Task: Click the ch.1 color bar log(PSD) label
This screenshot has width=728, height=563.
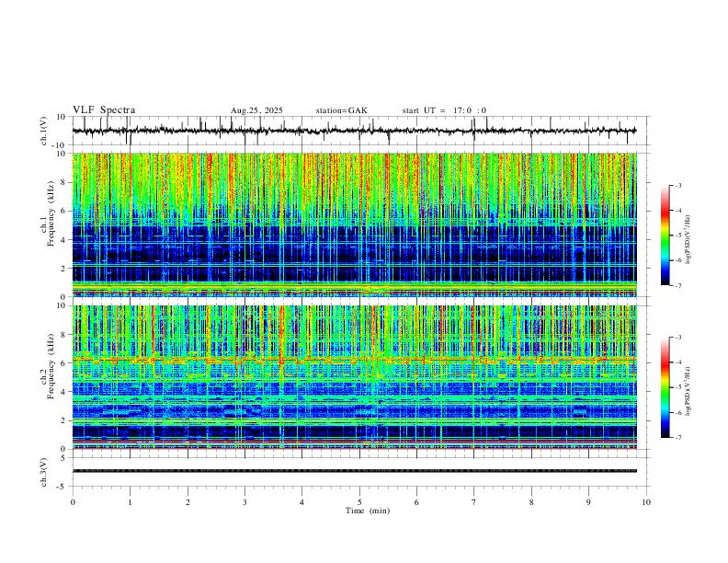Action: coord(688,239)
